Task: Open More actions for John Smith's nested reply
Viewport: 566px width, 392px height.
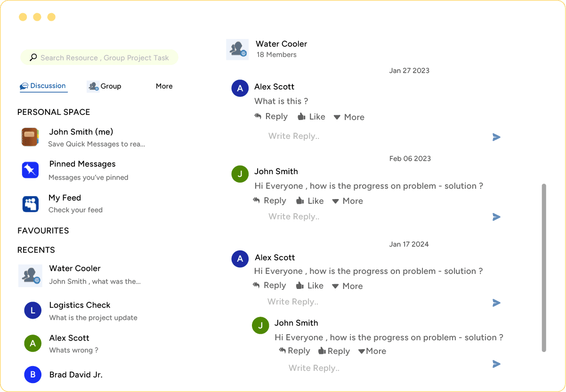Action: [372, 351]
